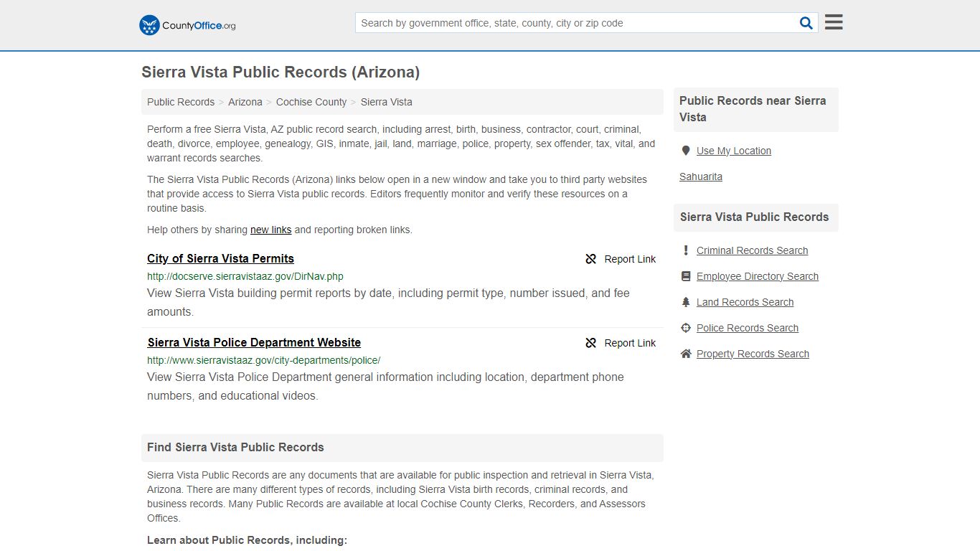
Task: Click the Police Records crosshair icon
Action: click(686, 328)
